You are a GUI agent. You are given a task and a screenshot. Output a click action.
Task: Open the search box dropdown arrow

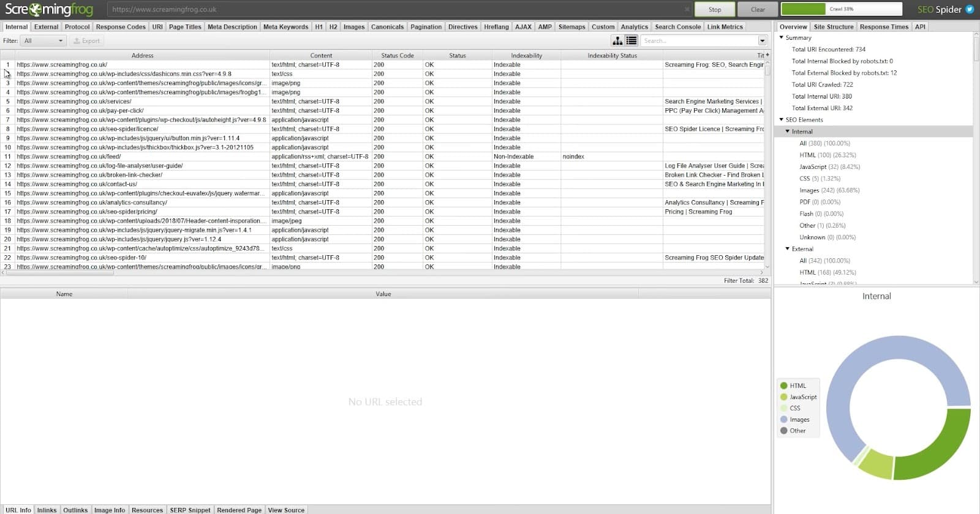(x=763, y=41)
